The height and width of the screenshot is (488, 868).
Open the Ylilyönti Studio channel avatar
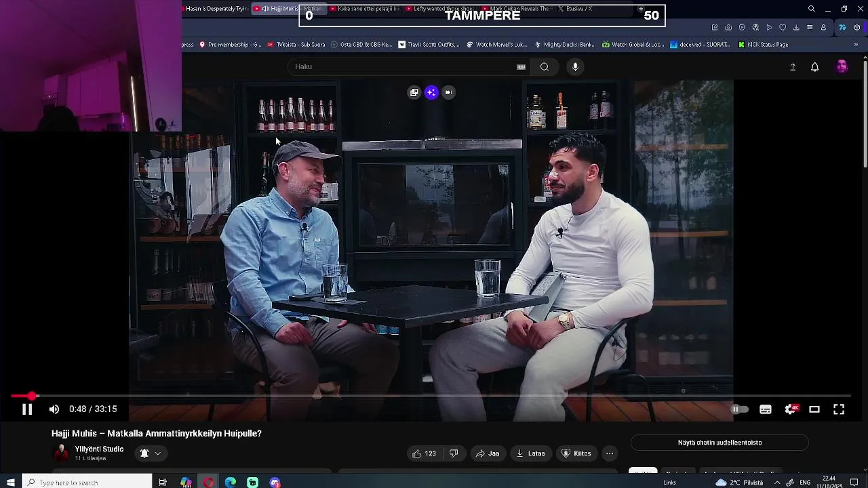61,453
